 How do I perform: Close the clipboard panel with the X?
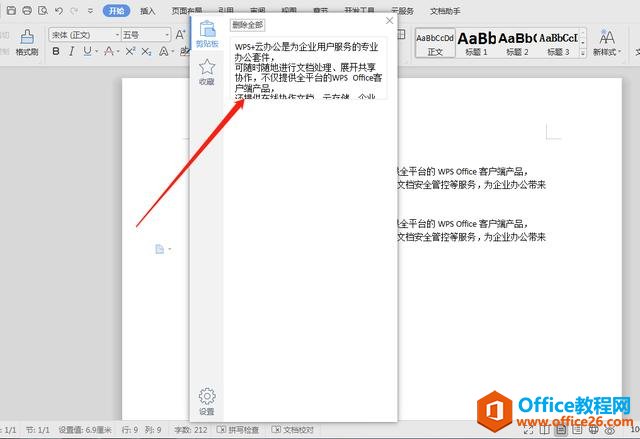click(389, 20)
